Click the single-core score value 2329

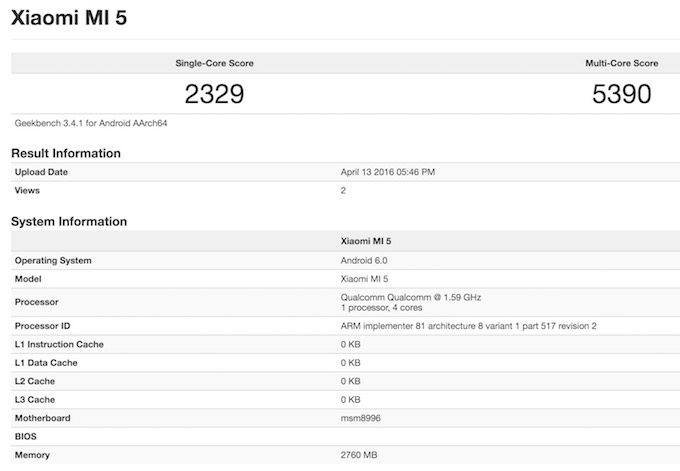(214, 95)
